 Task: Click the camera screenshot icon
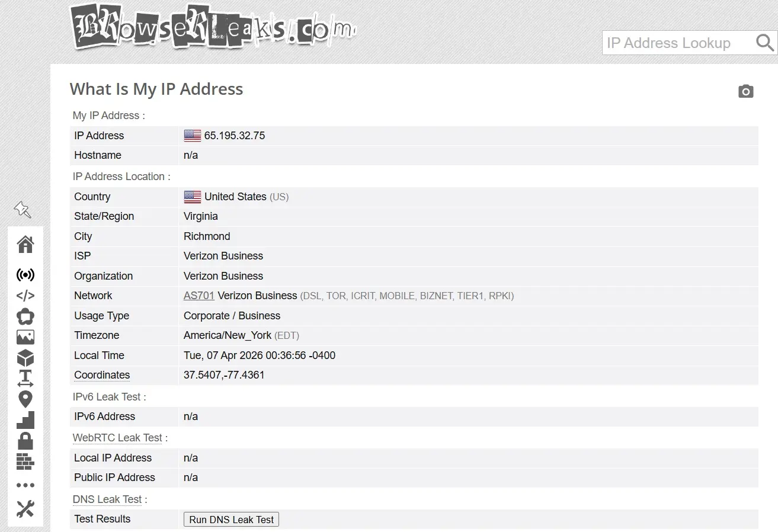(x=746, y=91)
